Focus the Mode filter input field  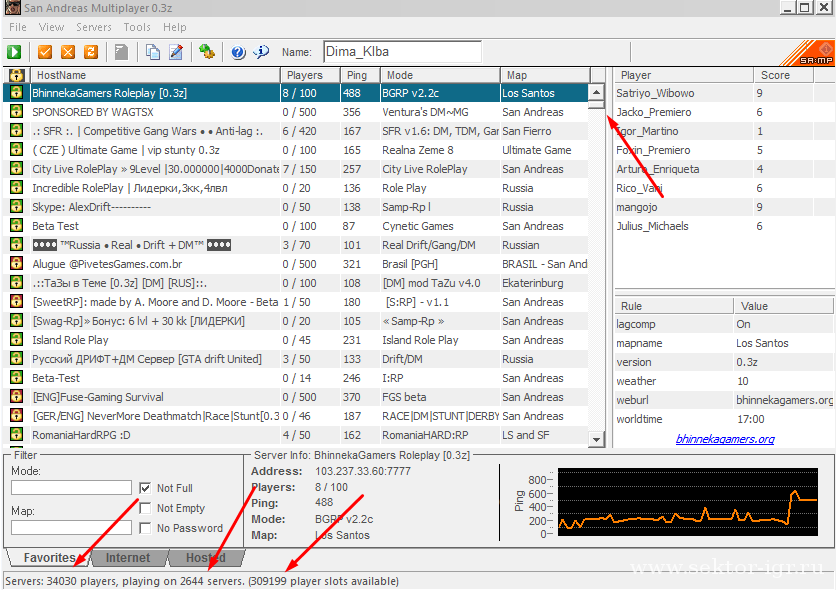click(71, 488)
